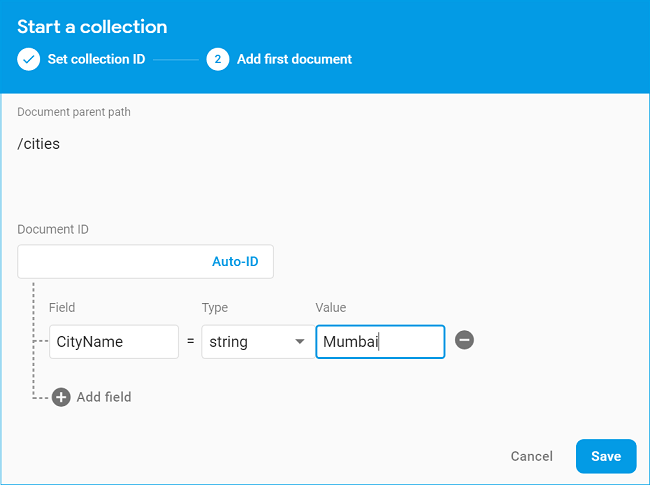Click the Value column label
Image resolution: width=650 pixels, height=485 pixels.
tap(330, 308)
